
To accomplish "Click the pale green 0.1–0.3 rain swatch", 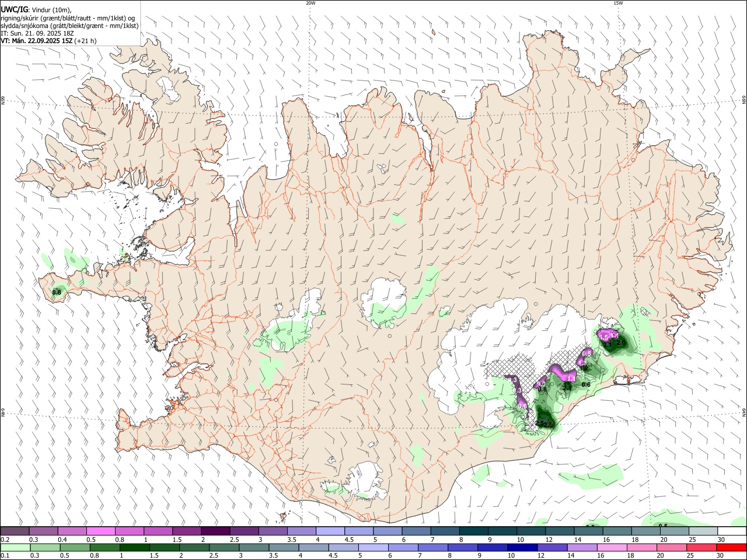I will 15,548.
